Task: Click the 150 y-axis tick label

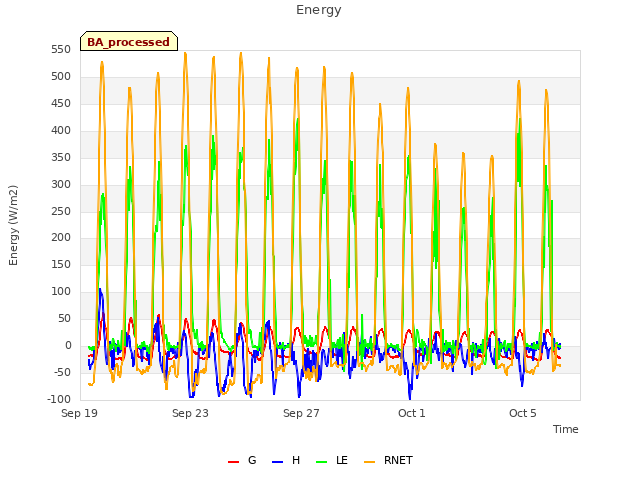Action: tap(61, 265)
